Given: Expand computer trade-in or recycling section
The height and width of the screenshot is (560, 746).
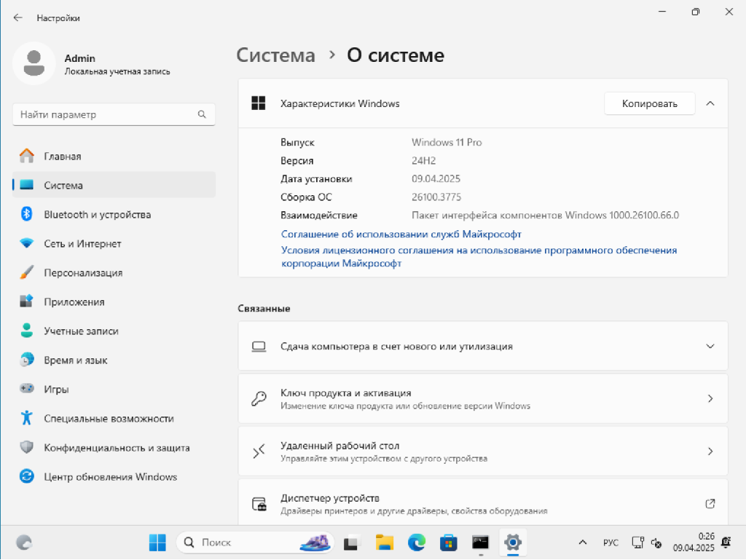Looking at the screenshot, I should coord(710,346).
